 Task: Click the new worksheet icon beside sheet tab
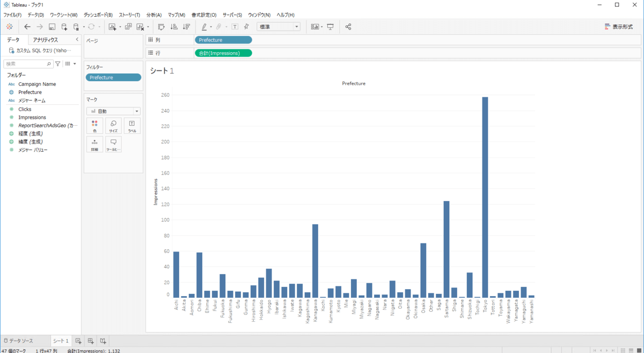pos(78,341)
